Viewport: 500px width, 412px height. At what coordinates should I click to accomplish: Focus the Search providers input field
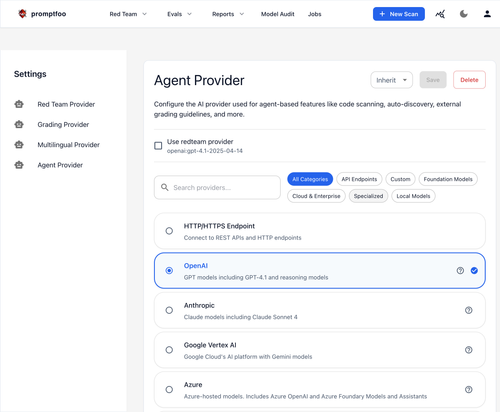tap(217, 187)
